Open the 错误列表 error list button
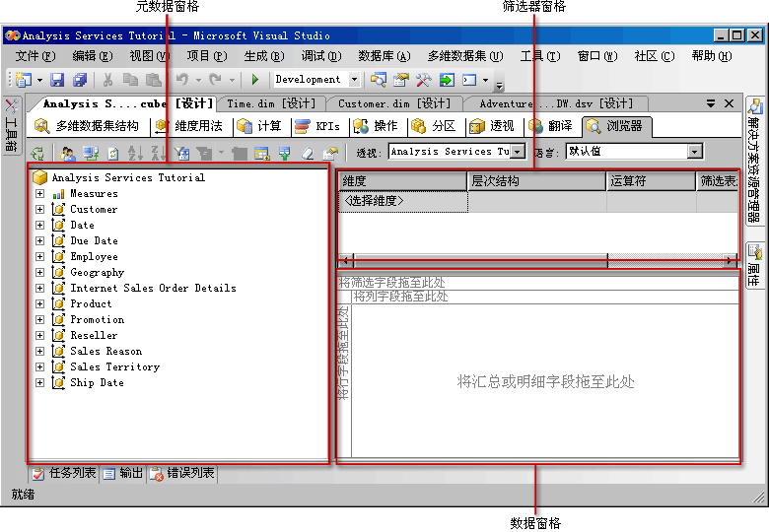 (182, 473)
